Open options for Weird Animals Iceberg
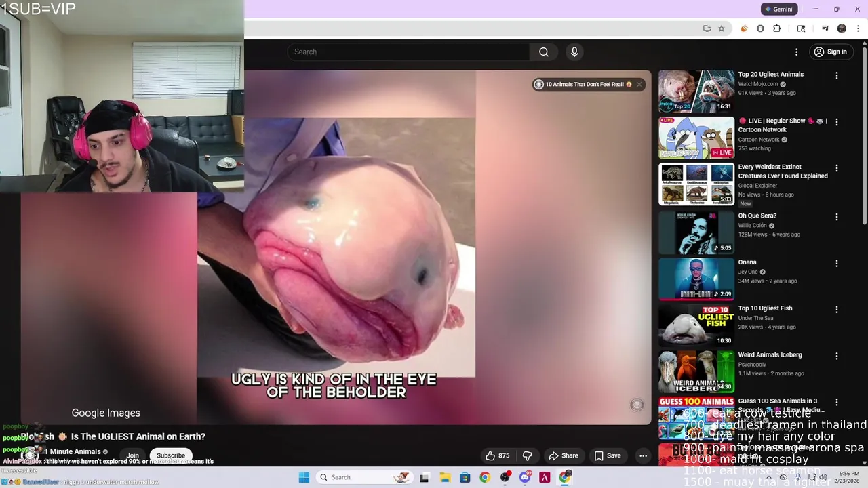The width and height of the screenshot is (868, 488). pyautogui.click(x=837, y=356)
